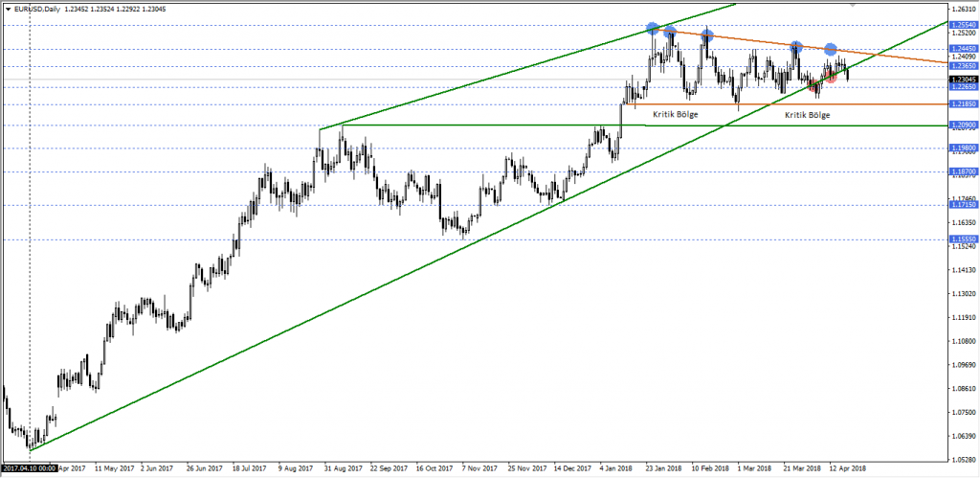Select the 1.22650 price level label
Image resolution: width=980 pixels, height=478 pixels.
pyautogui.click(x=963, y=87)
